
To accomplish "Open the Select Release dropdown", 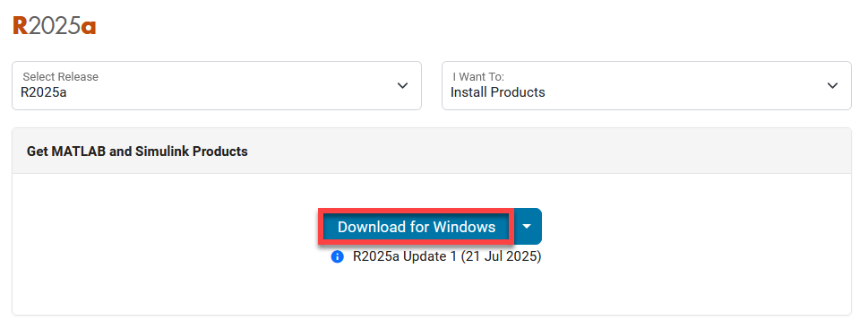I will tap(217, 85).
